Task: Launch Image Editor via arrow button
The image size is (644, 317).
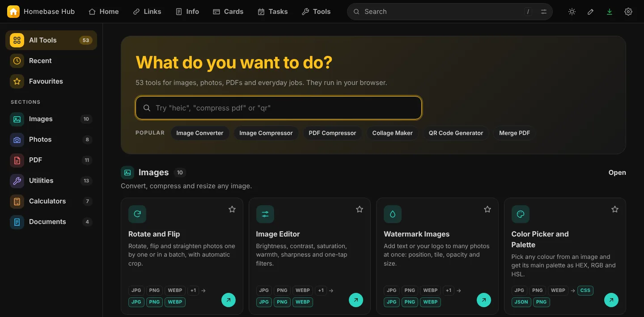Action: click(x=356, y=300)
